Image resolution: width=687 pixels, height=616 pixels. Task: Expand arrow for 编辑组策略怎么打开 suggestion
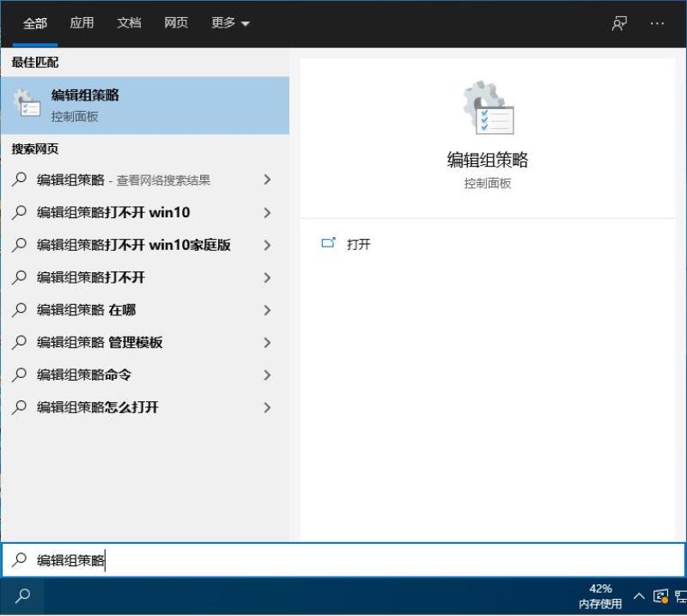point(267,408)
